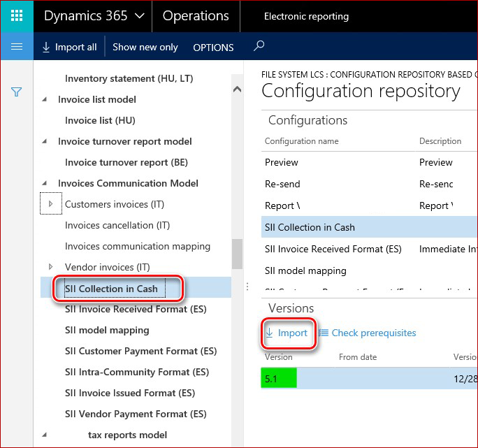This screenshot has height=448, width=478.
Task: Click Check prerequisites
Action: coord(368,333)
